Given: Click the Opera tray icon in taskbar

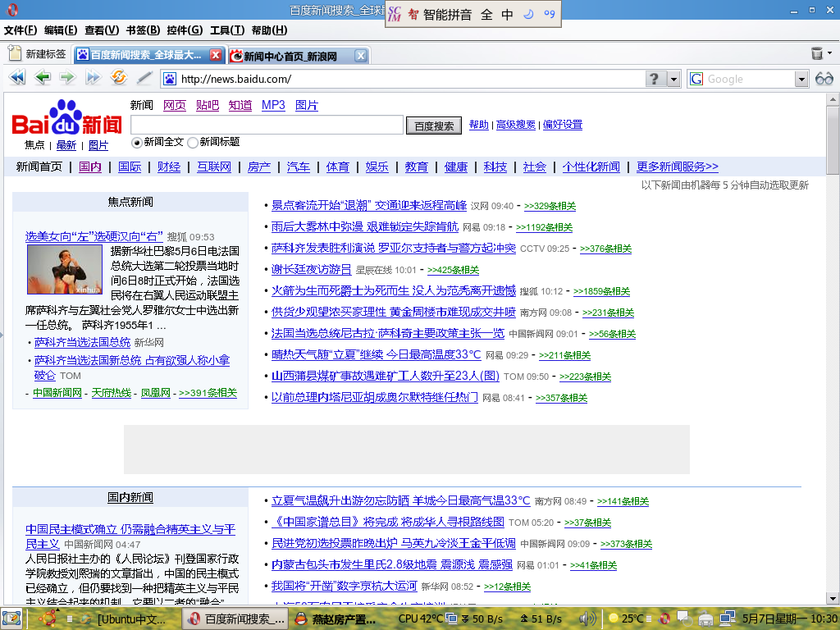Looking at the screenshot, I should click(664, 619).
